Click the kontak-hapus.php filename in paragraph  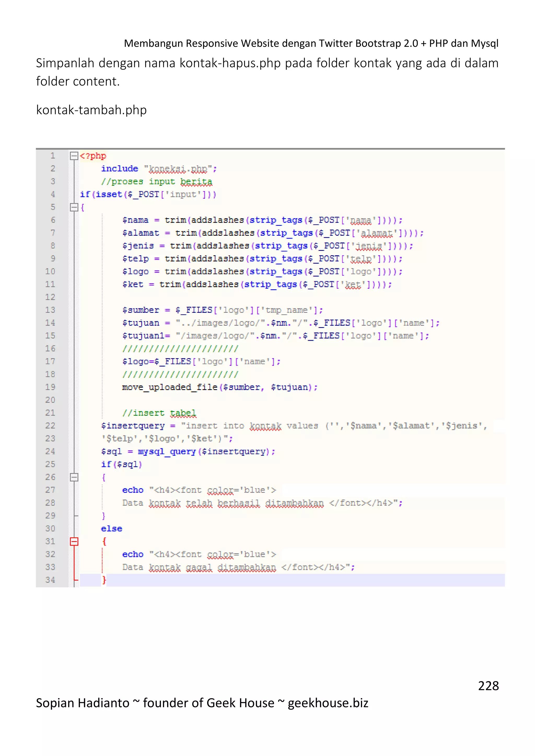(x=230, y=63)
